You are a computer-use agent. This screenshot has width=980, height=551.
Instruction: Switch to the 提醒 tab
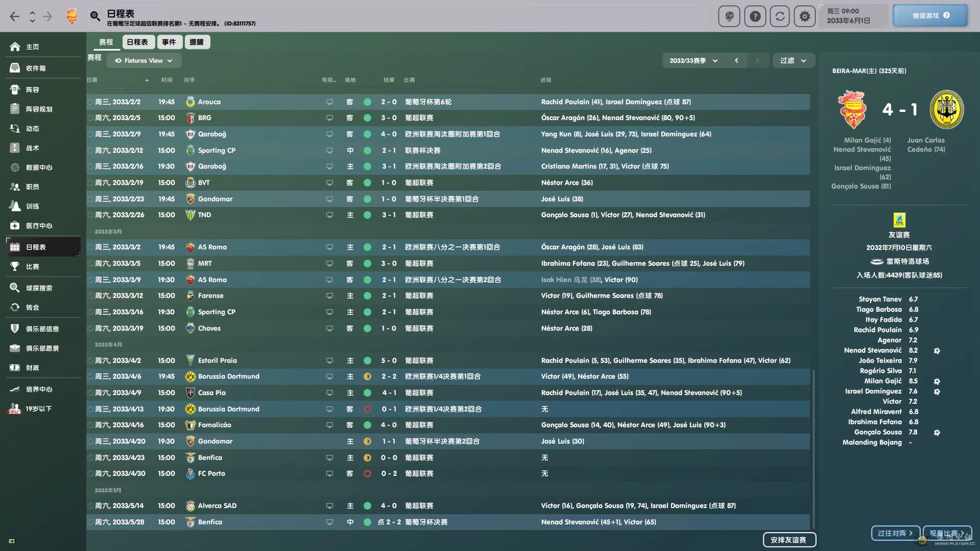coord(196,42)
